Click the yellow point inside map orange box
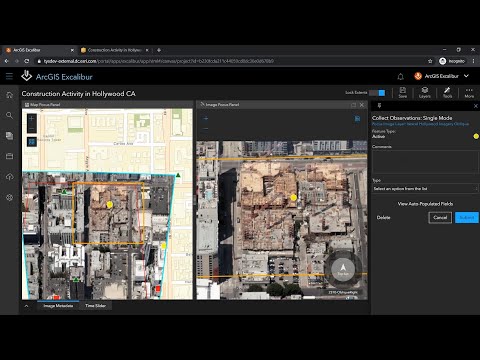This screenshot has height=360, width=480. [109, 204]
